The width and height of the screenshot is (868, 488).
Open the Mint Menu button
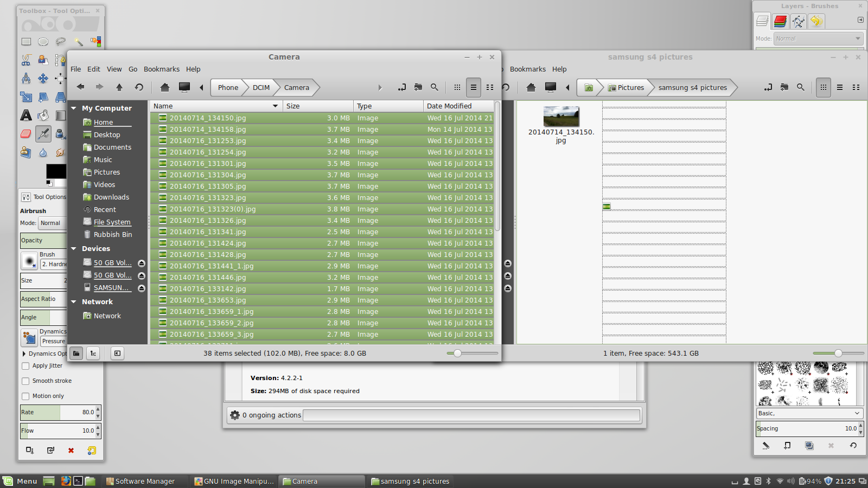[x=20, y=481]
